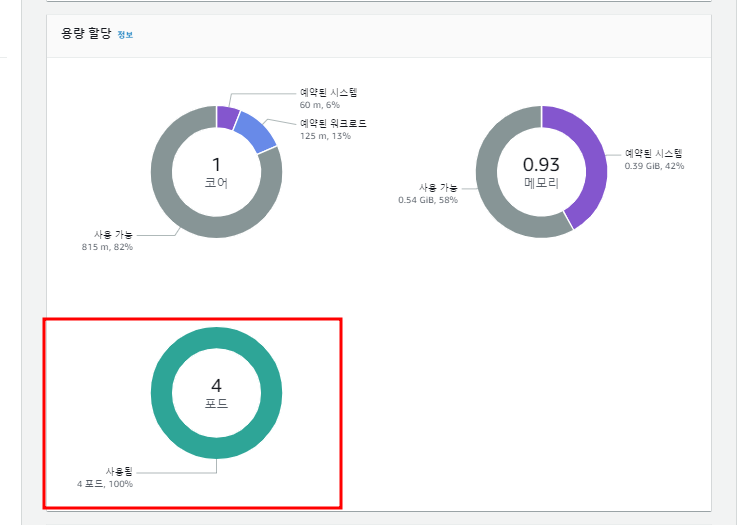Image resolution: width=742 pixels, height=525 pixels.
Task: Click the '125 m, 13%' value label
Action: (x=326, y=136)
